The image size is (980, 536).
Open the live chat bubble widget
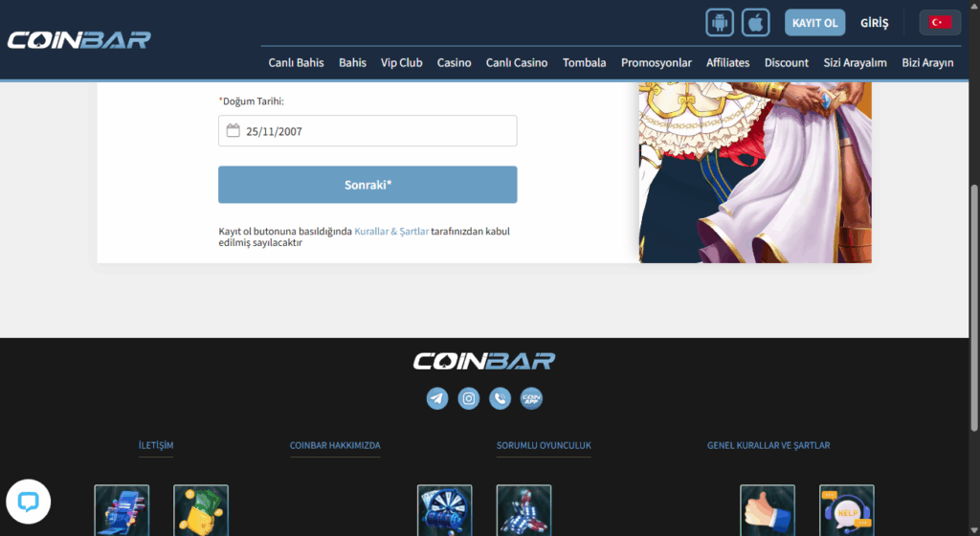(28, 502)
